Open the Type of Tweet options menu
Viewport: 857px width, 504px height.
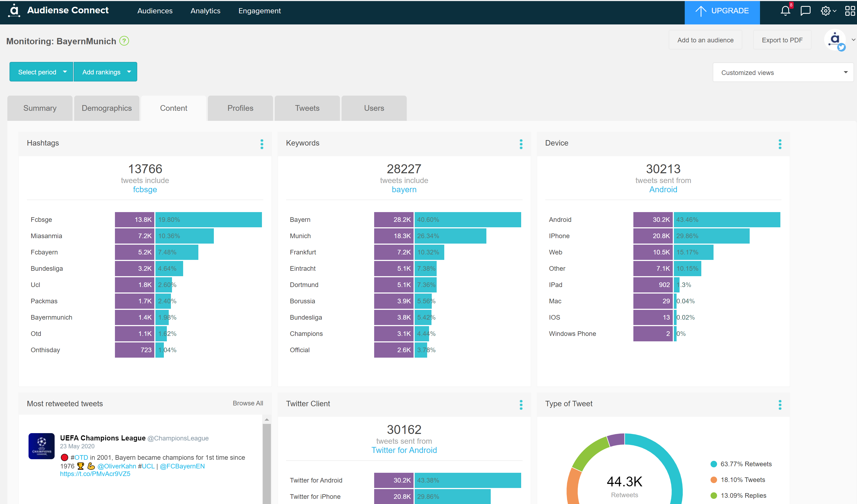pos(780,404)
